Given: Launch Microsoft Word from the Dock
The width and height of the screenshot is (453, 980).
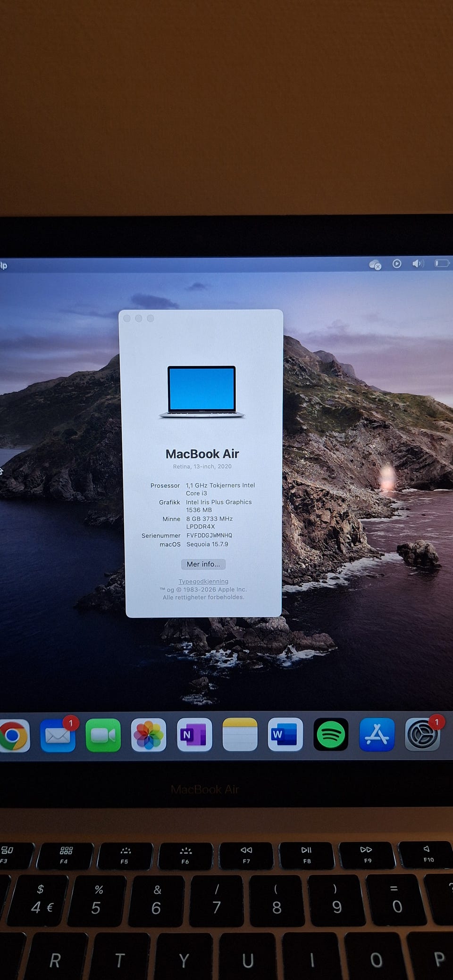Looking at the screenshot, I should (285, 734).
